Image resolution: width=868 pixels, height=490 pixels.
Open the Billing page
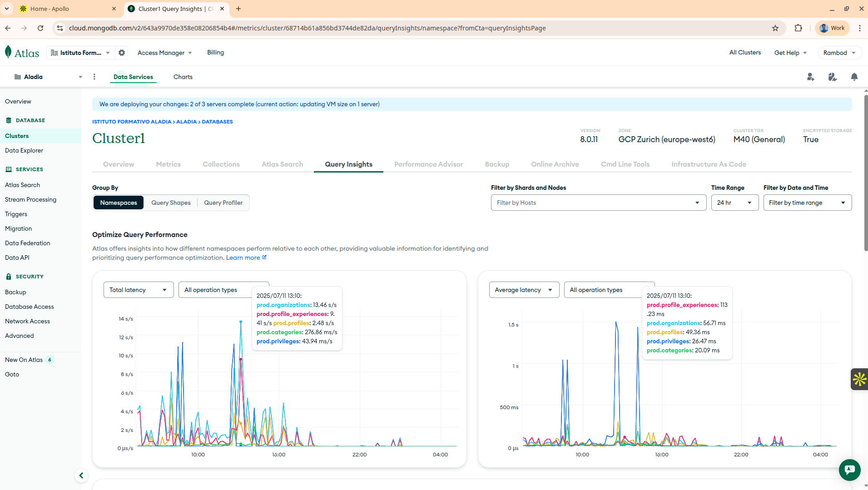(x=215, y=53)
